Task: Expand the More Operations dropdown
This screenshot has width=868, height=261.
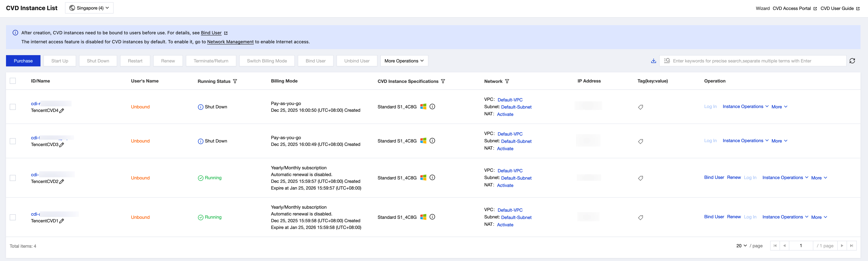Action: tap(404, 61)
